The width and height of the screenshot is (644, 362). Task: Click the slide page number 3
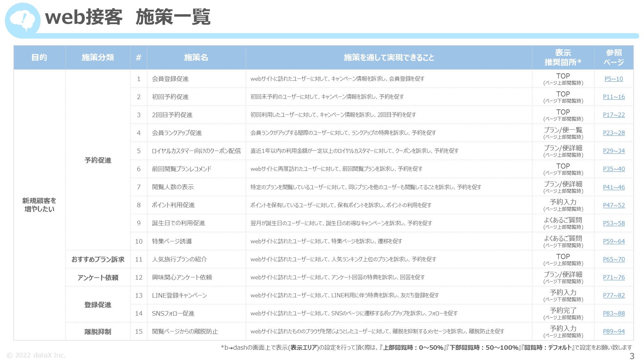[x=632, y=356]
